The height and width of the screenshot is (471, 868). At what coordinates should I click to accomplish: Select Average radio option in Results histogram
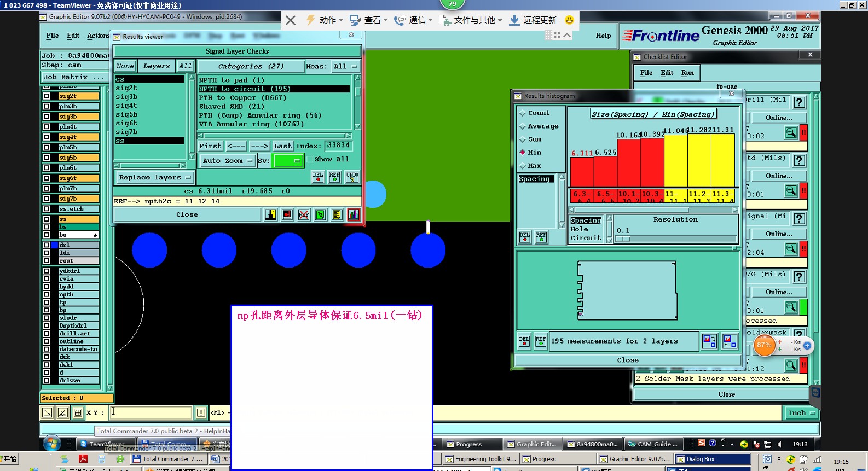coord(523,126)
